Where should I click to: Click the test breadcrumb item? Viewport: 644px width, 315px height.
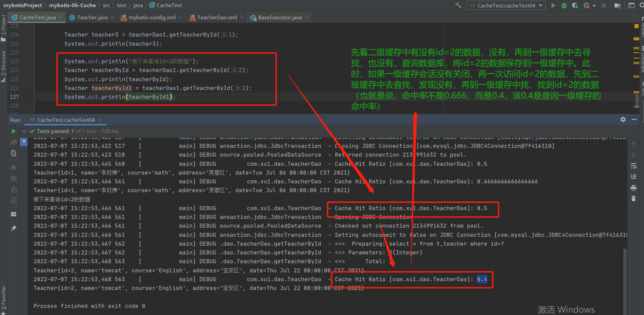pyautogui.click(x=122, y=5)
